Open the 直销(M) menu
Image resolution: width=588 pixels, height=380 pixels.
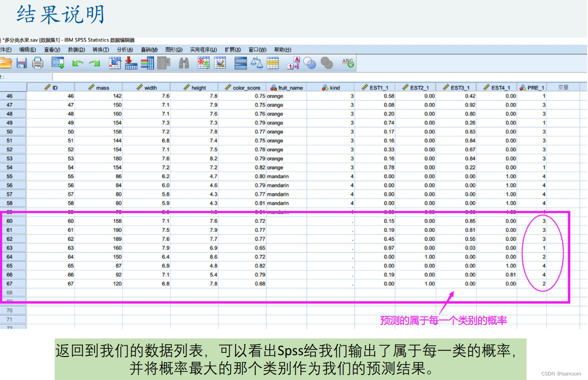click(x=149, y=50)
